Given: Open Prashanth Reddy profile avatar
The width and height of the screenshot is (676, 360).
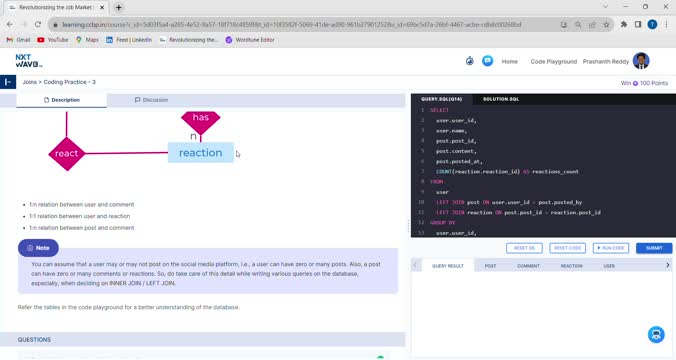Looking at the screenshot, I should pos(641,61).
